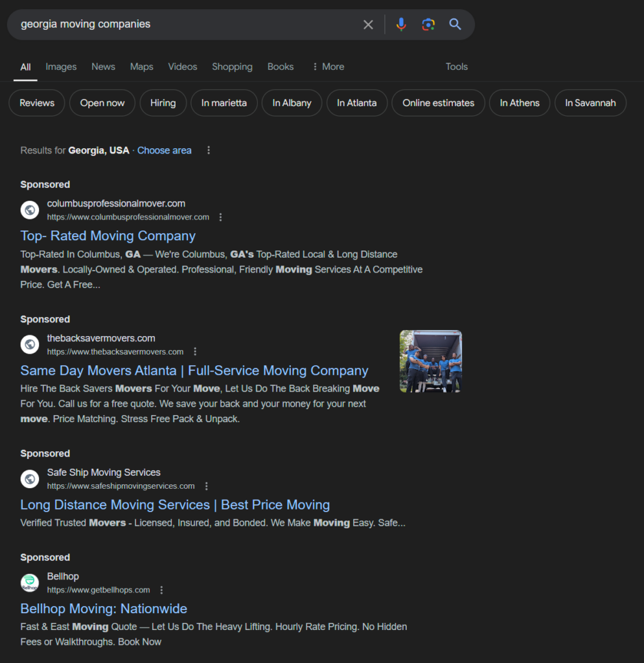Open ad options menu for getbellhops.com
644x663 pixels.
[x=161, y=590]
